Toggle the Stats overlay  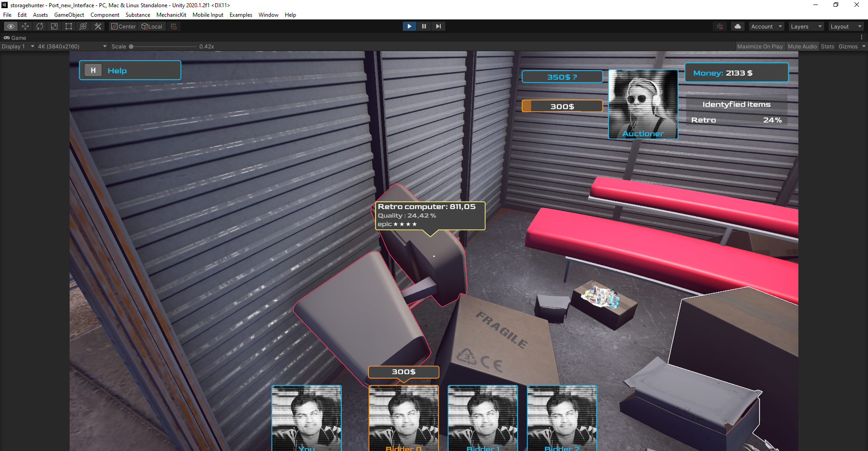pyautogui.click(x=827, y=47)
